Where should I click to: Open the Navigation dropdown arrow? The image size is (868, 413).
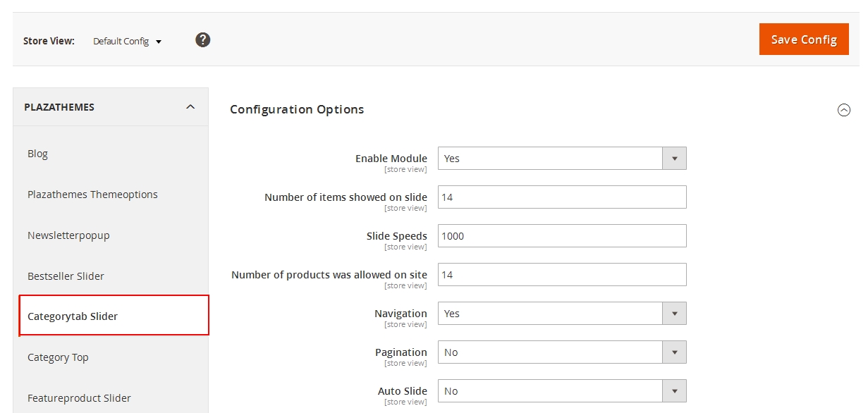(x=675, y=313)
